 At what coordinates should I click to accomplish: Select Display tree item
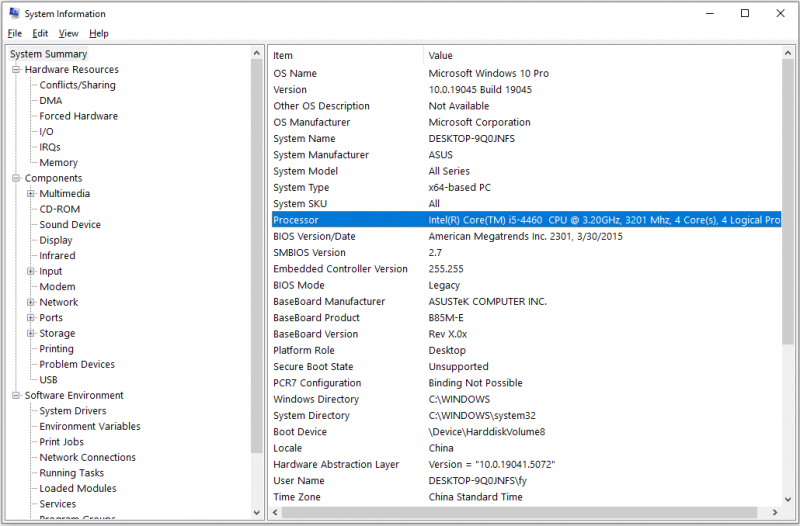pos(56,240)
